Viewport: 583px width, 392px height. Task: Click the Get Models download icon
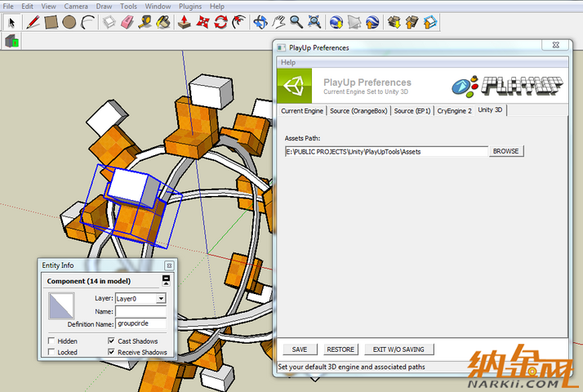[x=394, y=22]
